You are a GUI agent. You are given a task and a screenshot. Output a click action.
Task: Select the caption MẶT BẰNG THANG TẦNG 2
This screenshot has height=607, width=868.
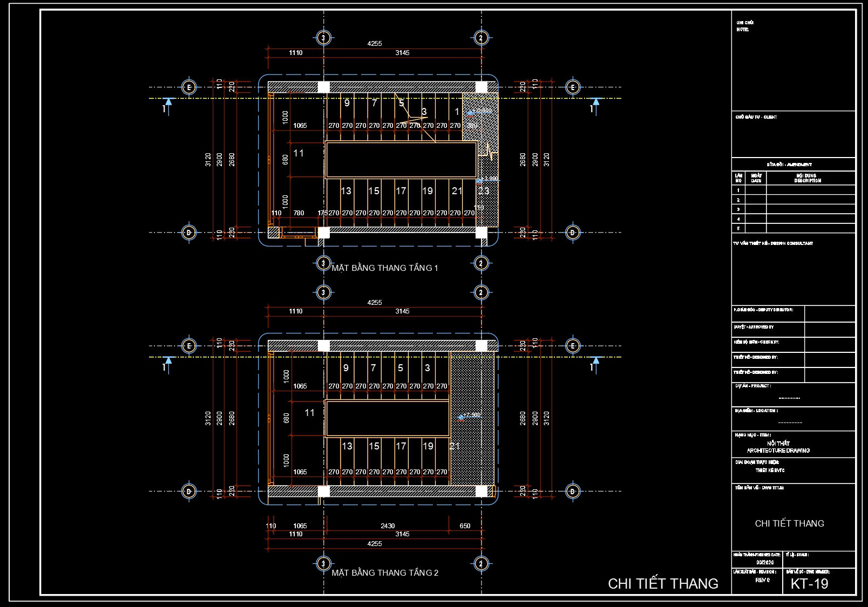click(385, 573)
